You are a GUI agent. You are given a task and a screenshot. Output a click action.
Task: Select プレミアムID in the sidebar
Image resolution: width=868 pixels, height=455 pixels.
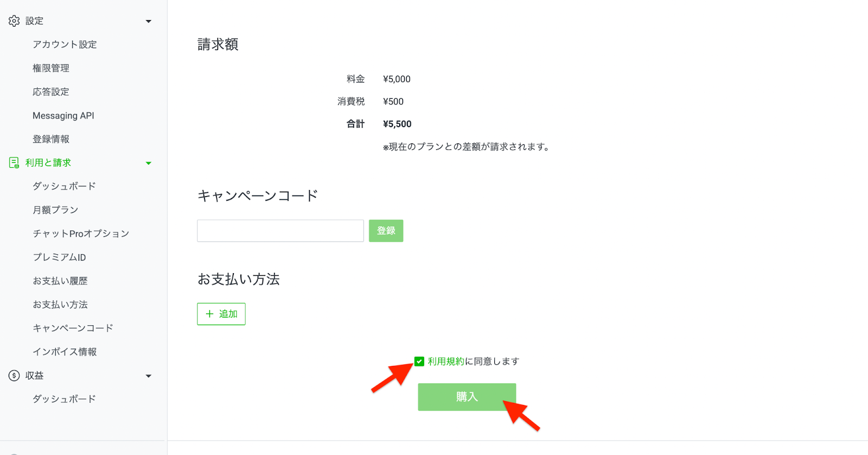point(59,257)
